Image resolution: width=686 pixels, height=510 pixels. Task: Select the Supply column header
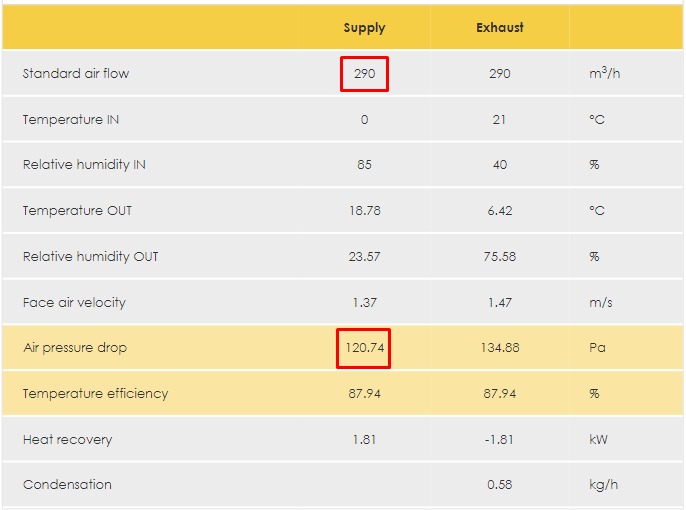[364, 28]
